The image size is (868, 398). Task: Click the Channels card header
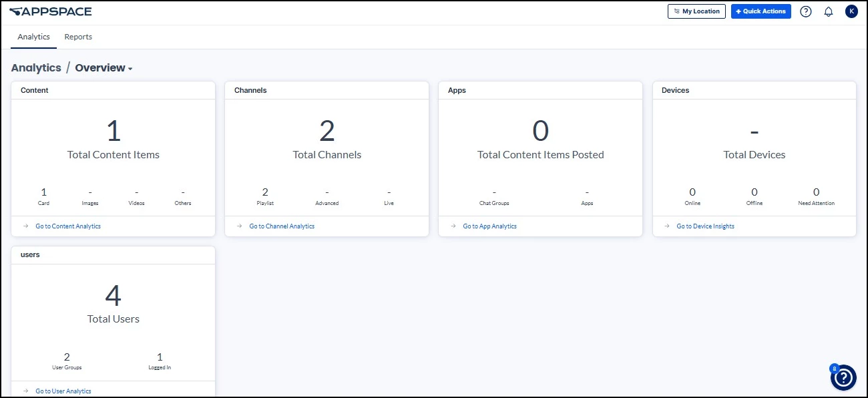pyautogui.click(x=327, y=90)
